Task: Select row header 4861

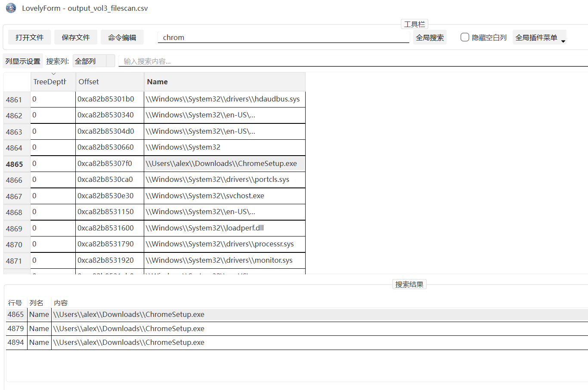Action: pos(17,100)
